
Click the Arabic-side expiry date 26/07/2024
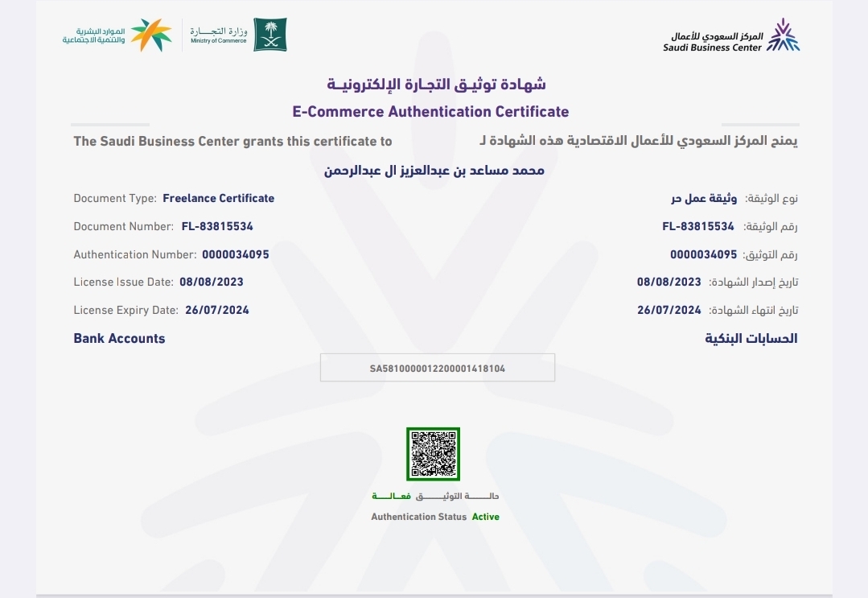669,310
